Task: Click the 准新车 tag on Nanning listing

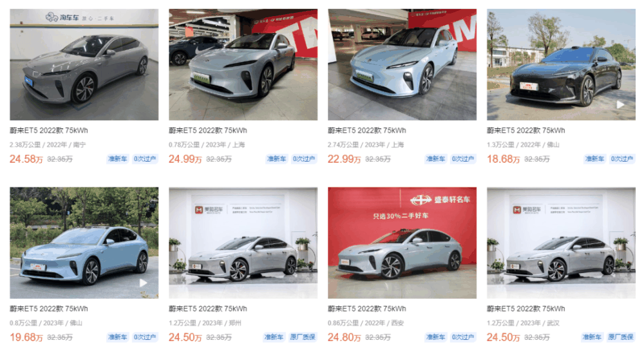Action: click(x=117, y=159)
